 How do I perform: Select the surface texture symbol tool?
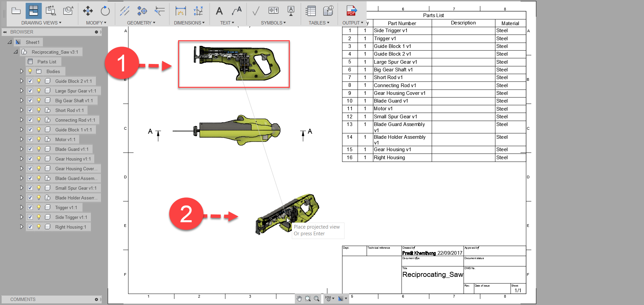256,11
